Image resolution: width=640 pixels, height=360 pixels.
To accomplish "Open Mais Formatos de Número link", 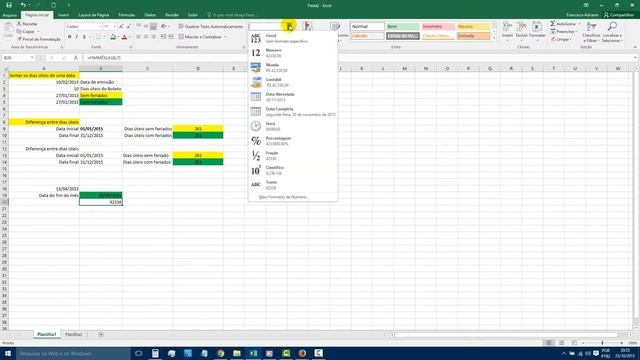I will [284, 197].
